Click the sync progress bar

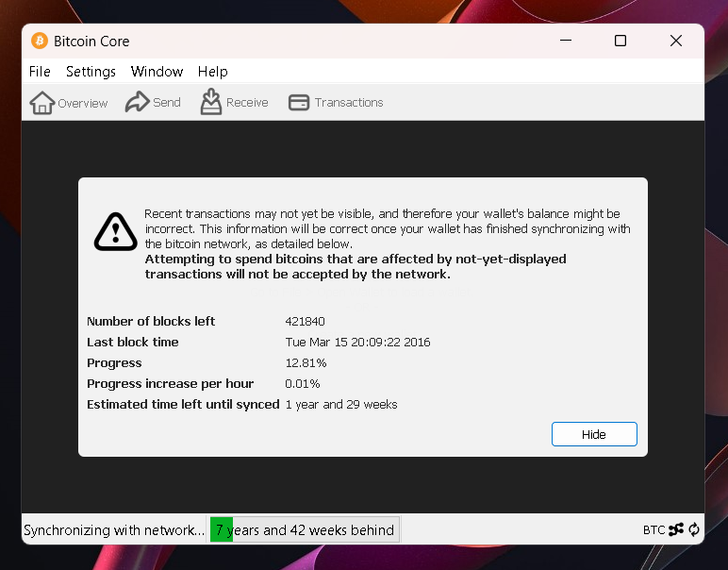click(305, 529)
